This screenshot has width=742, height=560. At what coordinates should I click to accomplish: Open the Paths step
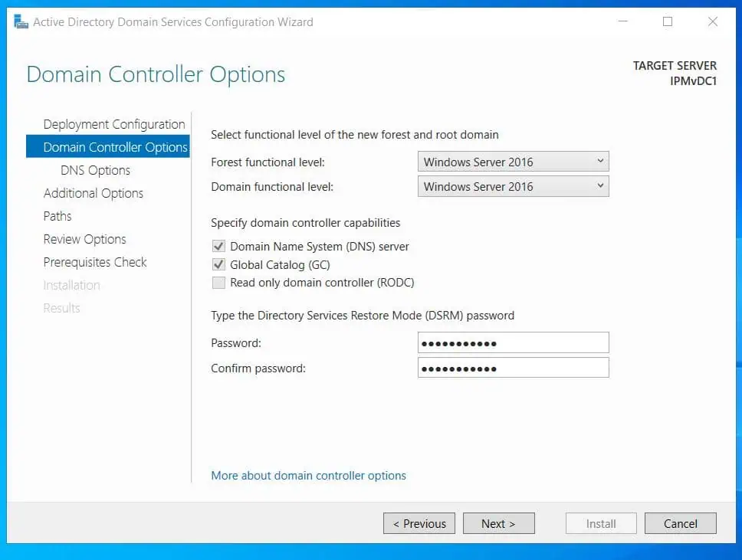tap(57, 216)
